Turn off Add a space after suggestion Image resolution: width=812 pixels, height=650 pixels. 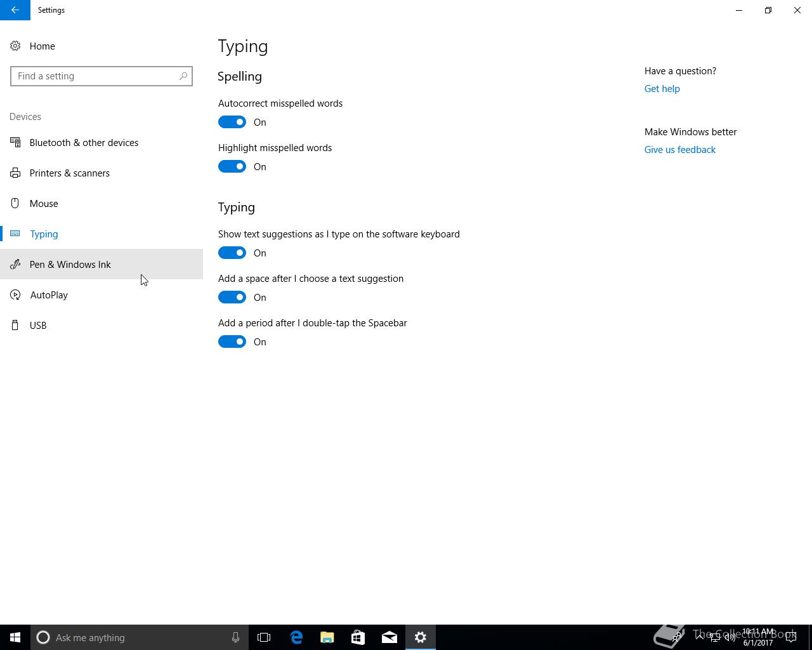[232, 297]
